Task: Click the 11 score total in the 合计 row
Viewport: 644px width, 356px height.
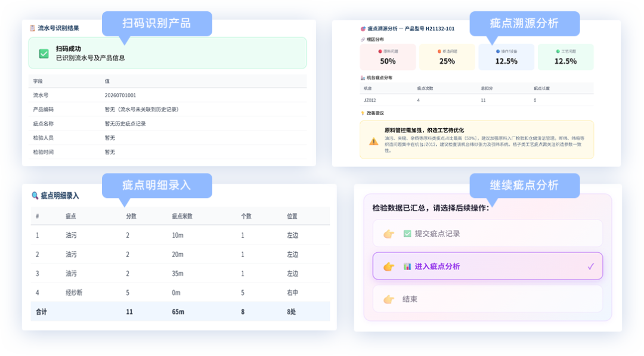Action: tap(129, 312)
